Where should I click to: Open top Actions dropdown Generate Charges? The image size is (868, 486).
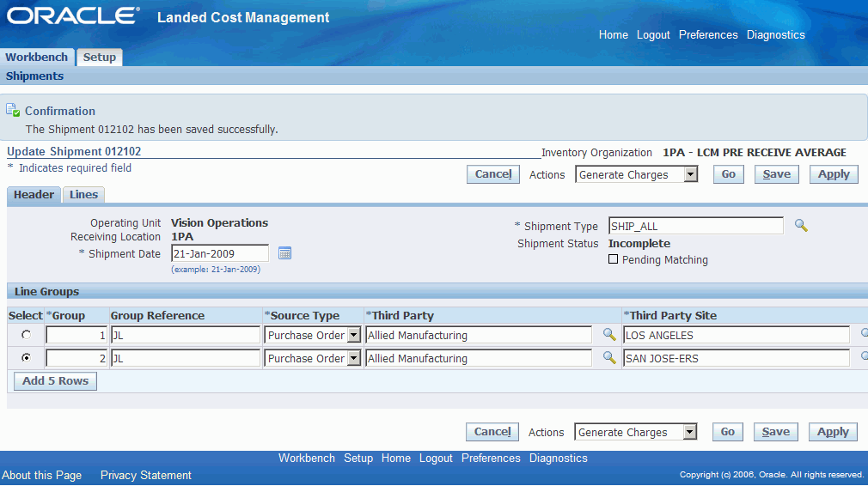point(636,174)
